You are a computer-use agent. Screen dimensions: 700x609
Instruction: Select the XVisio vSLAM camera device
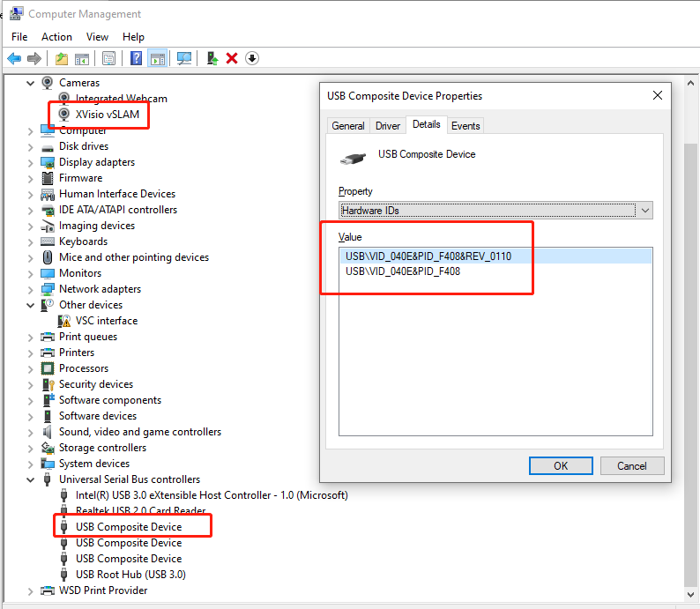tap(108, 115)
